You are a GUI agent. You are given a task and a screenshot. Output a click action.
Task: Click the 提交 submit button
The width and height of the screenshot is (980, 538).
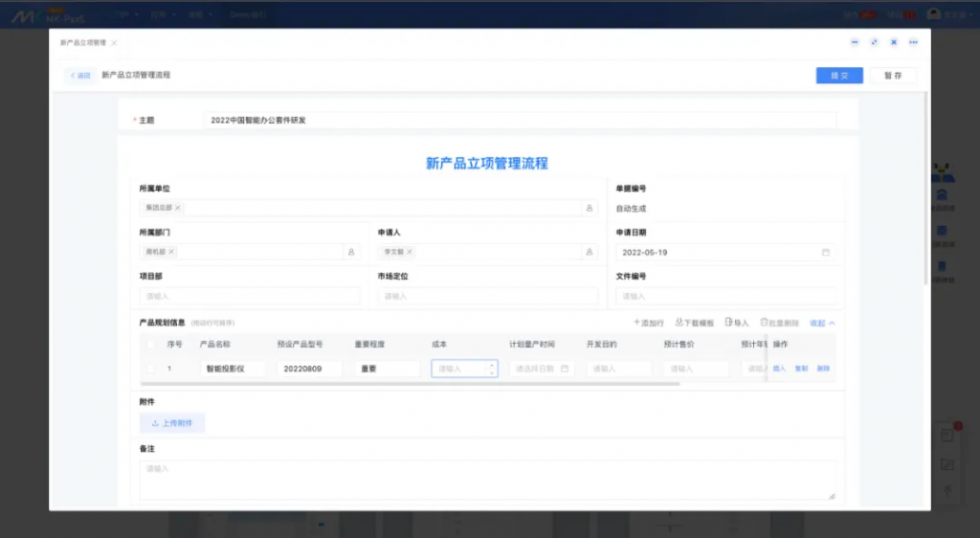839,76
